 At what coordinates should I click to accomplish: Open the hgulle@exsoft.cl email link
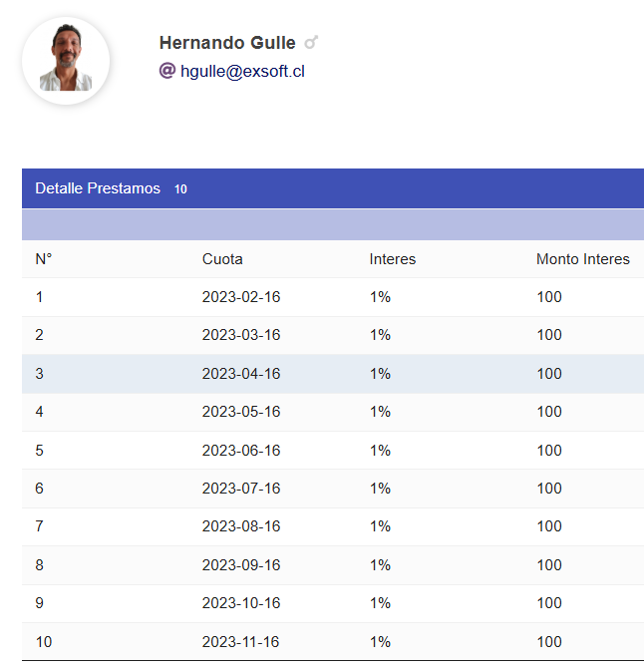(242, 72)
